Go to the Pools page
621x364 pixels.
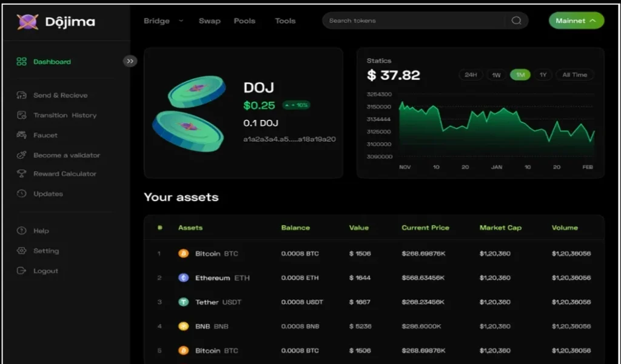click(x=244, y=21)
